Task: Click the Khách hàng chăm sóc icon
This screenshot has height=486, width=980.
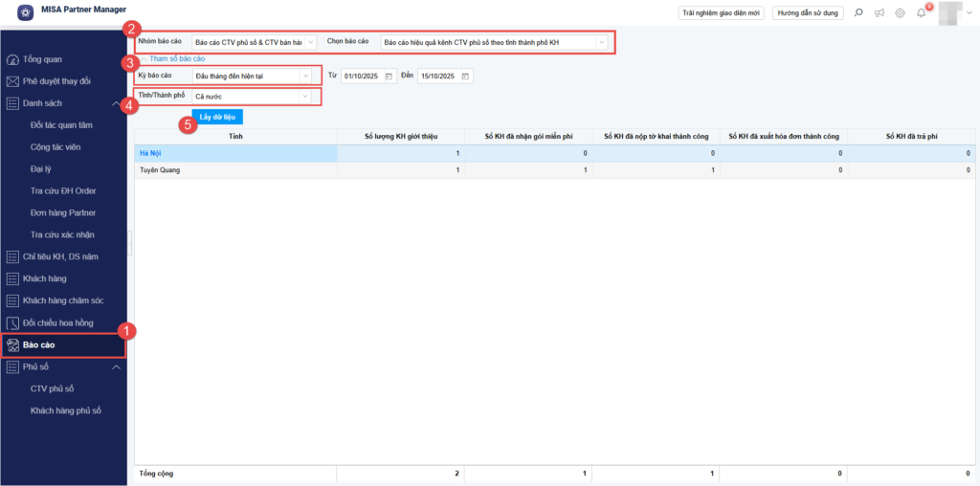Action: point(12,300)
